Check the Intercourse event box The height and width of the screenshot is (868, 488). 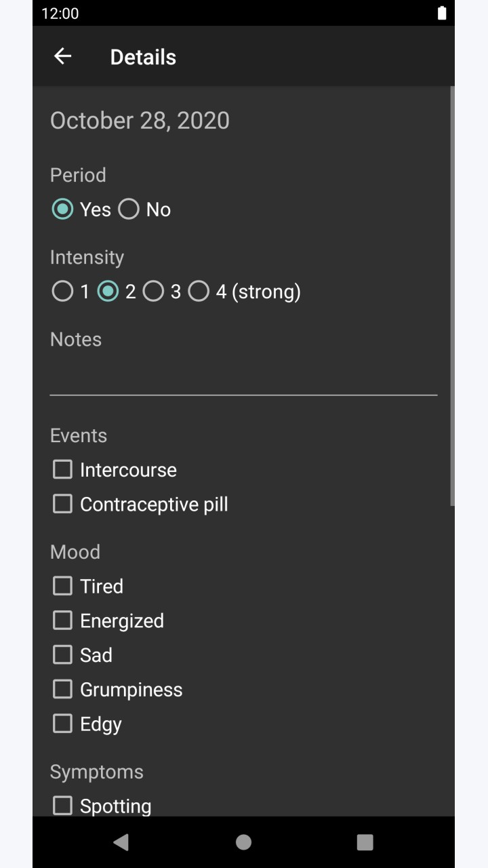point(114,469)
